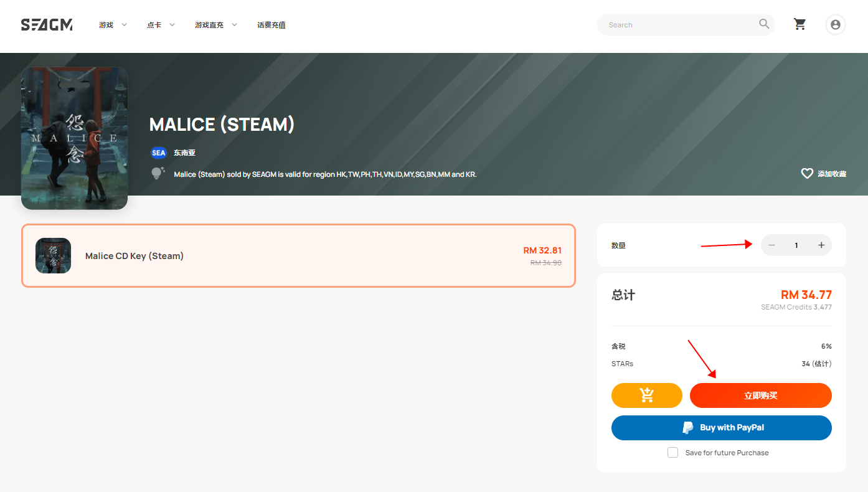Viewport: 868px width, 492px height.
Task: Select the Malice CD Key (Steam) product card
Action: 298,255
